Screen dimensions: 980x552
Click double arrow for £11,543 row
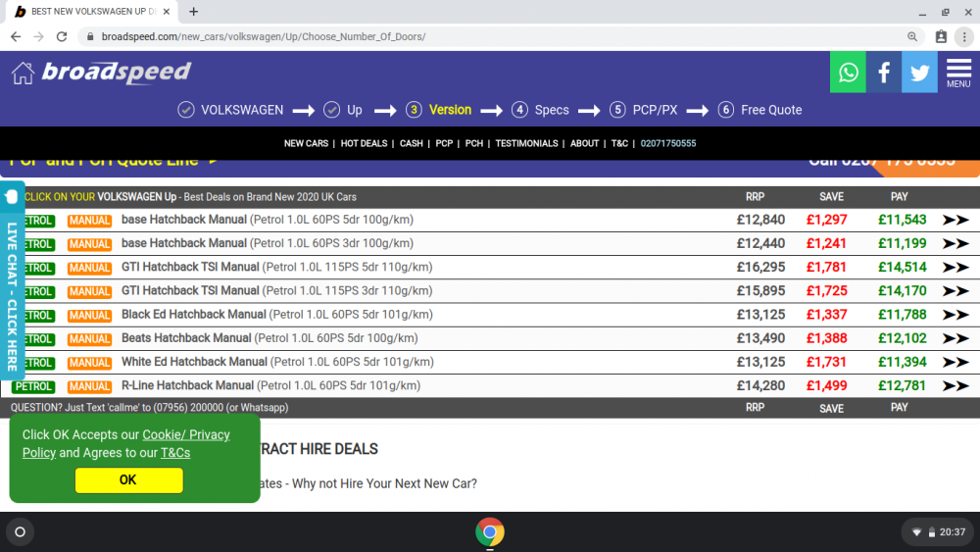tap(955, 220)
